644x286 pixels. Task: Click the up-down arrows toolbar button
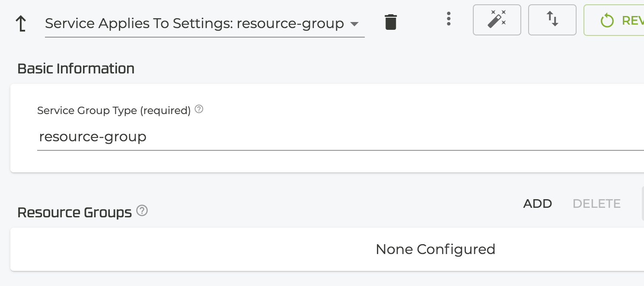pos(552,20)
